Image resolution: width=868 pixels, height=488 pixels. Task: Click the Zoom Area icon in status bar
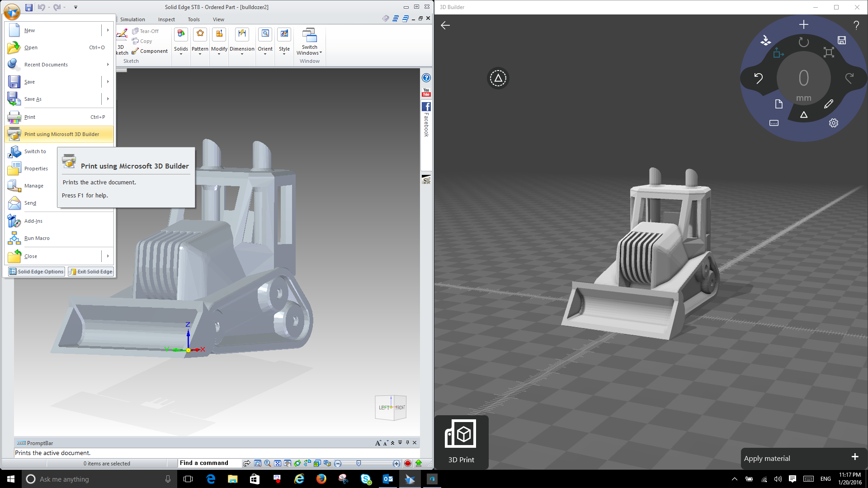pos(258,463)
